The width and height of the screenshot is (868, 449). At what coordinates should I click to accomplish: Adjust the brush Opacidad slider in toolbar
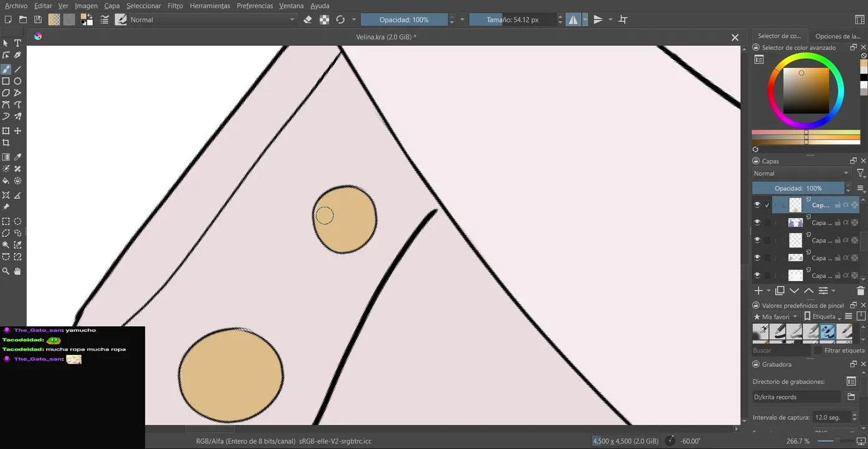tap(404, 20)
